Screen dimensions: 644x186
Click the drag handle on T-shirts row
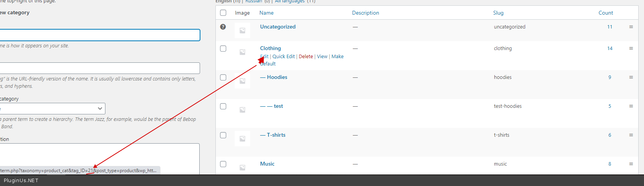[x=631, y=135]
